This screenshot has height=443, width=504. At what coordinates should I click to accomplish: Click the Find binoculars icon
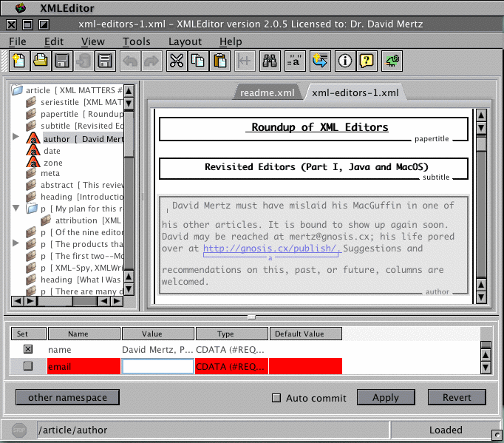[270, 61]
